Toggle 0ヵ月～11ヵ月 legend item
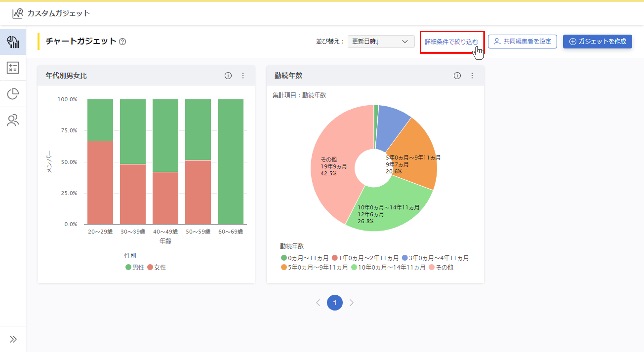Viewport: 644px width, 352px height. (304, 258)
